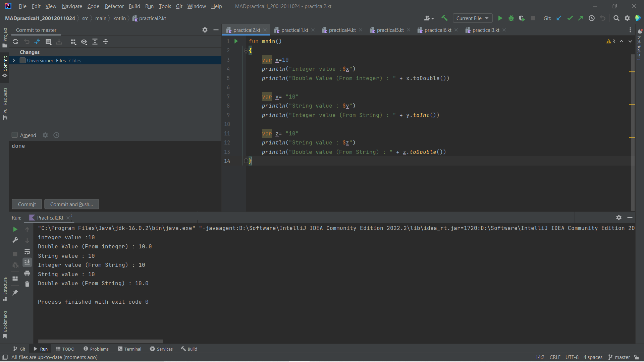The image size is (644, 362).
Task: Fold the main function body
Action: (x=246, y=51)
